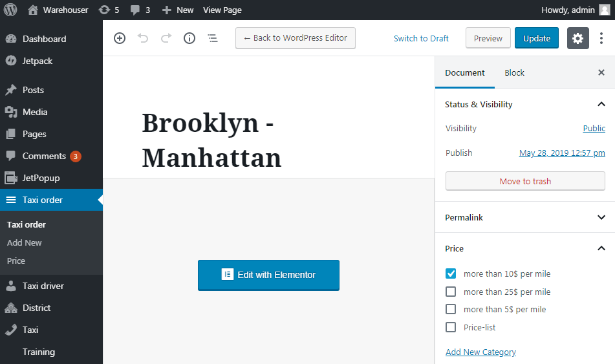The image size is (615, 364).
Task: Check the Price-list category box
Action: 451,327
